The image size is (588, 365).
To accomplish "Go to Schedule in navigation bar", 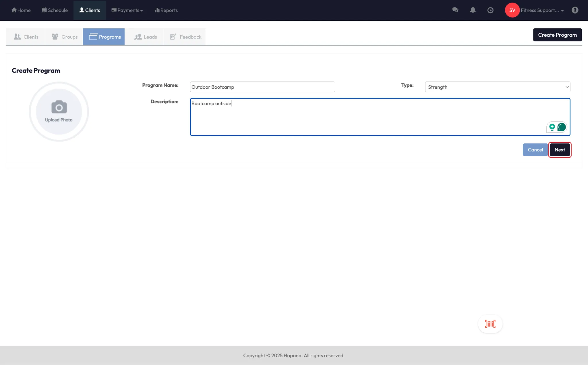I will pos(55,10).
